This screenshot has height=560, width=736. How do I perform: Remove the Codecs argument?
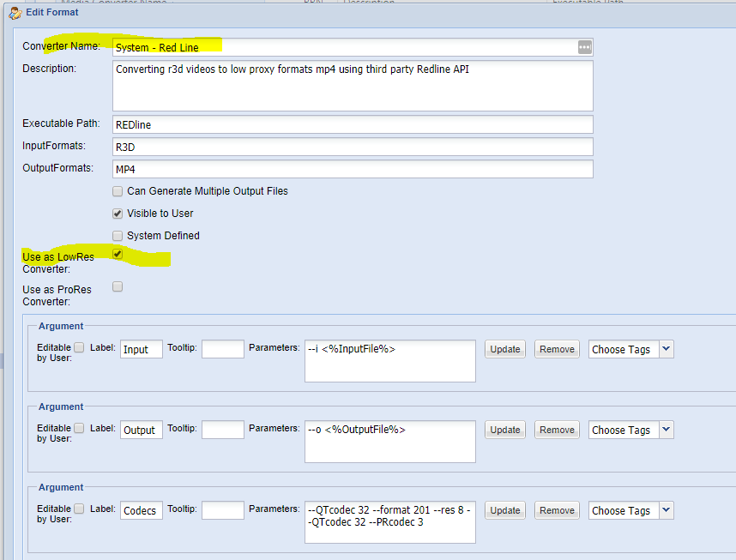[x=558, y=511]
